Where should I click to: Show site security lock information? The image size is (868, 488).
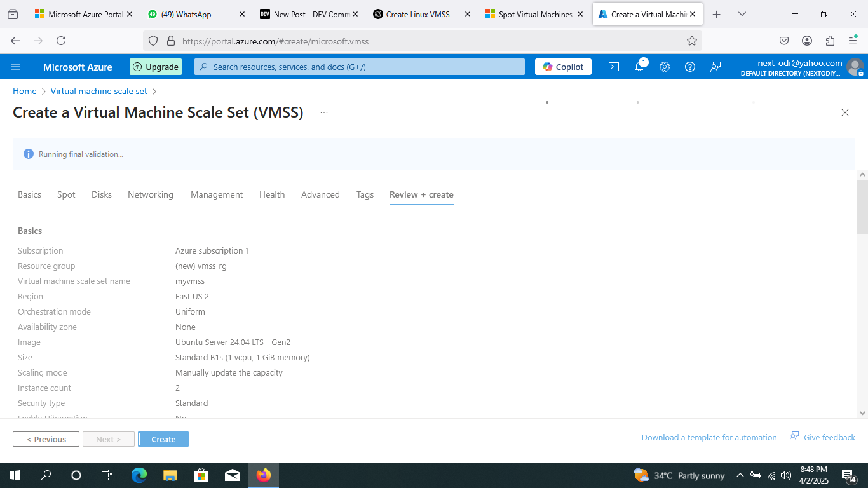tap(170, 41)
